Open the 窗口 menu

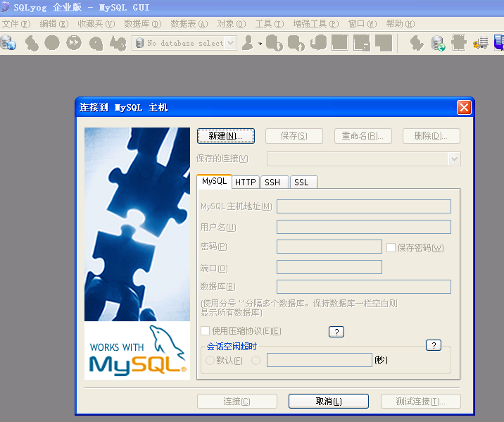pos(363,24)
